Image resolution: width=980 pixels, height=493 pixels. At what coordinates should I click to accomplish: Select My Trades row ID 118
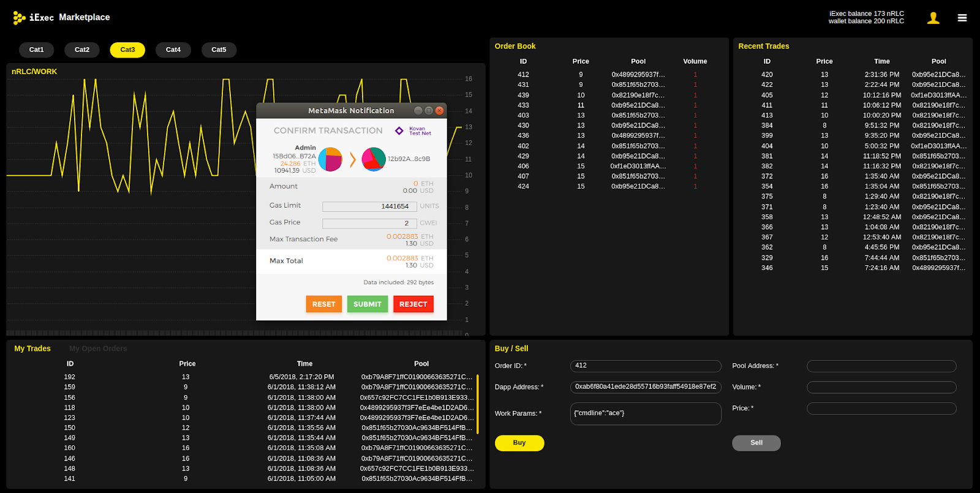pos(244,407)
